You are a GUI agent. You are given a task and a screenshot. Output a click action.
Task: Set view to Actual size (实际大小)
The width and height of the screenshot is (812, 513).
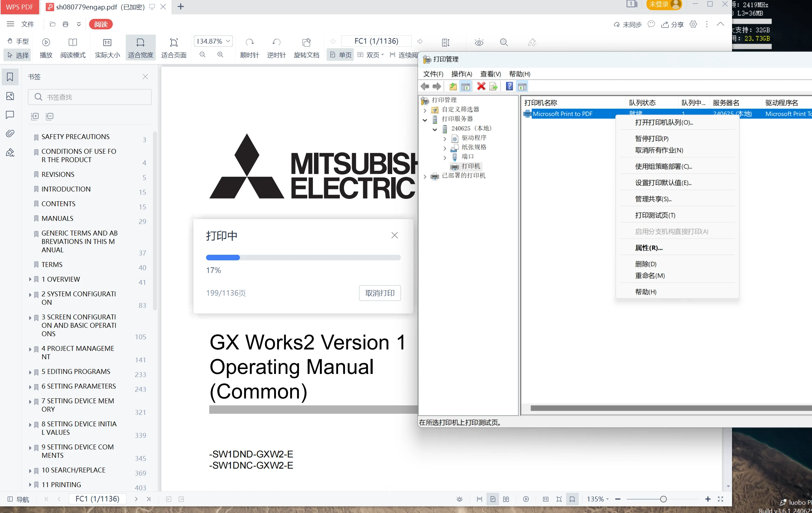coord(107,48)
